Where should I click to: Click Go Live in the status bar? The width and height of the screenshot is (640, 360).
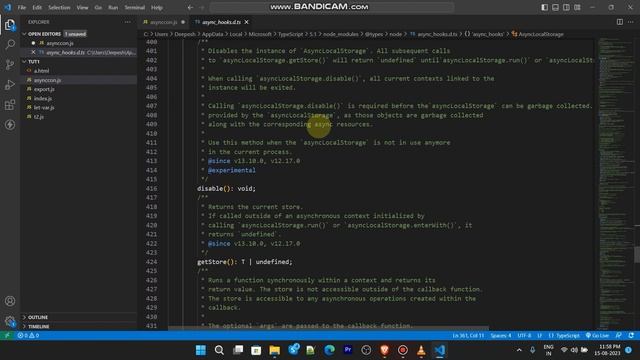pos(597,335)
